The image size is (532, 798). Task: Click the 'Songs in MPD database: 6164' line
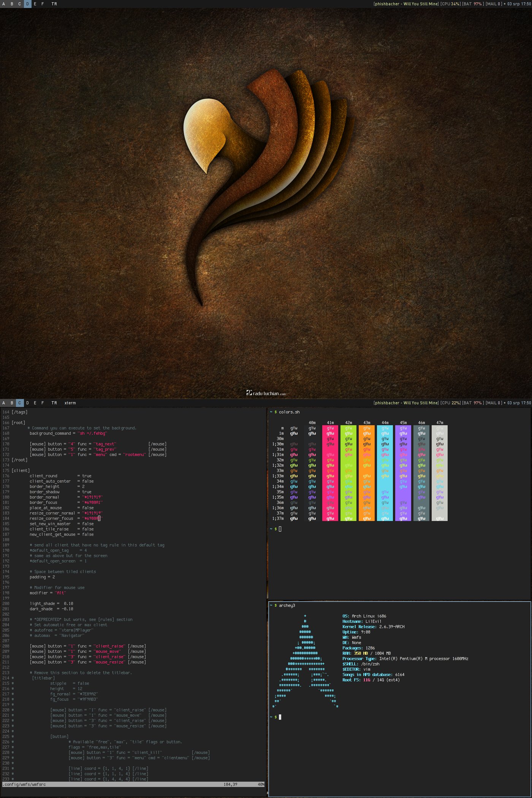[x=374, y=674]
